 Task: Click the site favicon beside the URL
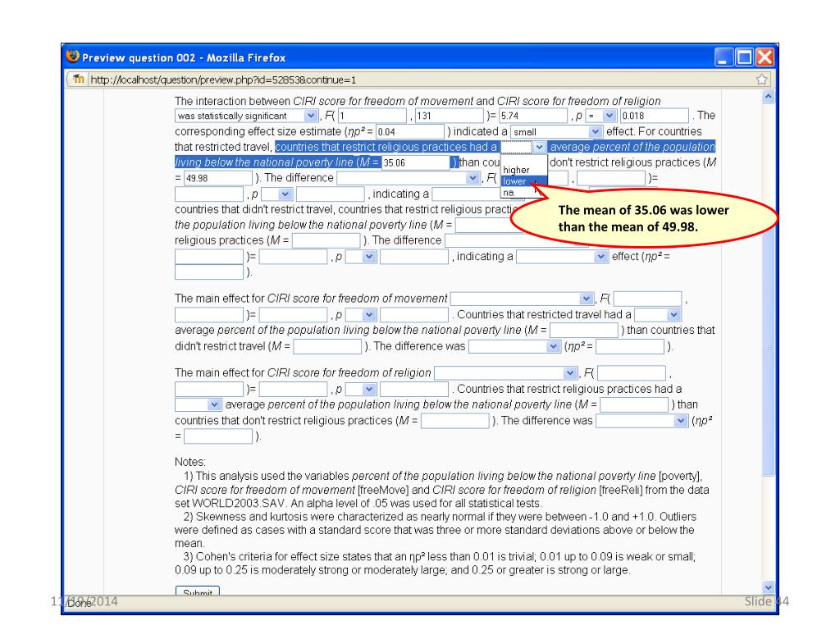[x=78, y=80]
